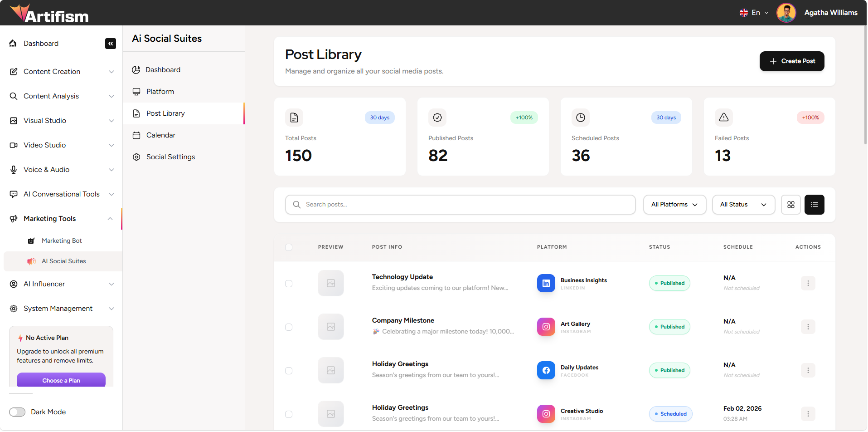
Task: Open actions menu for Technology Update post
Action: point(808,283)
